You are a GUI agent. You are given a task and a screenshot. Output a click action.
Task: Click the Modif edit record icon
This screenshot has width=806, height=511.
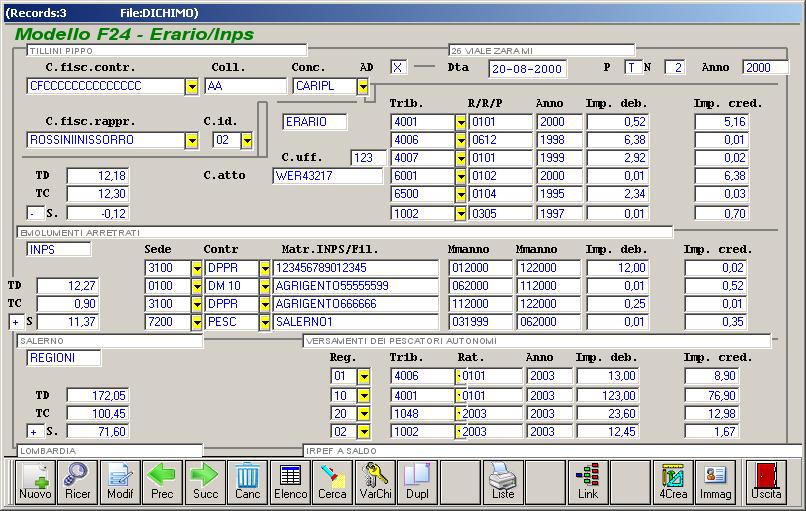pyautogui.click(x=120, y=481)
